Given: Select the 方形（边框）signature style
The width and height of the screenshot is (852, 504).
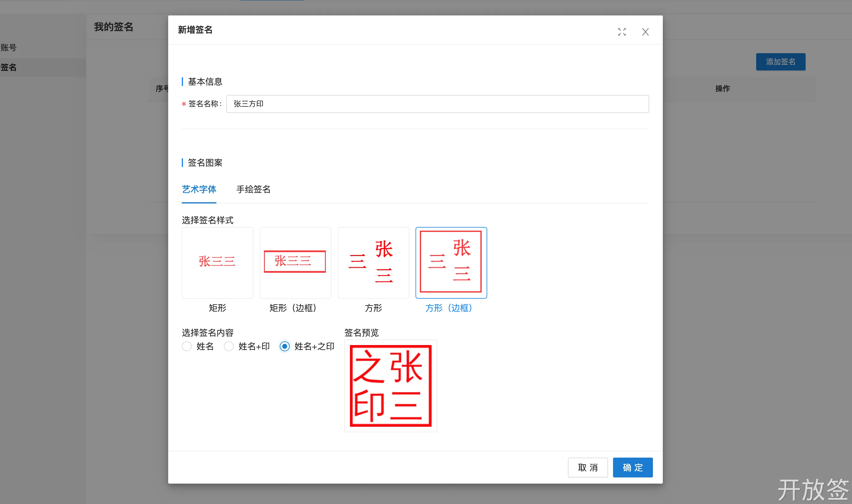Looking at the screenshot, I should [451, 263].
